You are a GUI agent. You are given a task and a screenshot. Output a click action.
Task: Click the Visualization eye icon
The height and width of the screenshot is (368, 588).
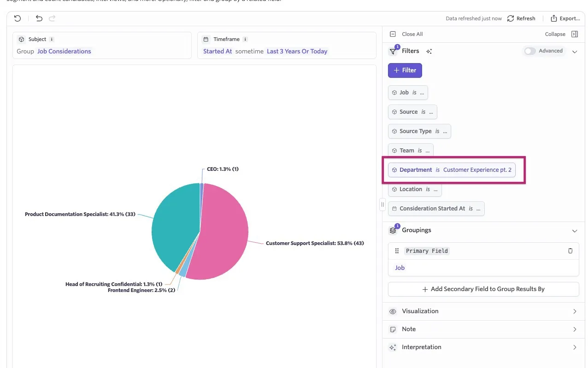click(393, 311)
